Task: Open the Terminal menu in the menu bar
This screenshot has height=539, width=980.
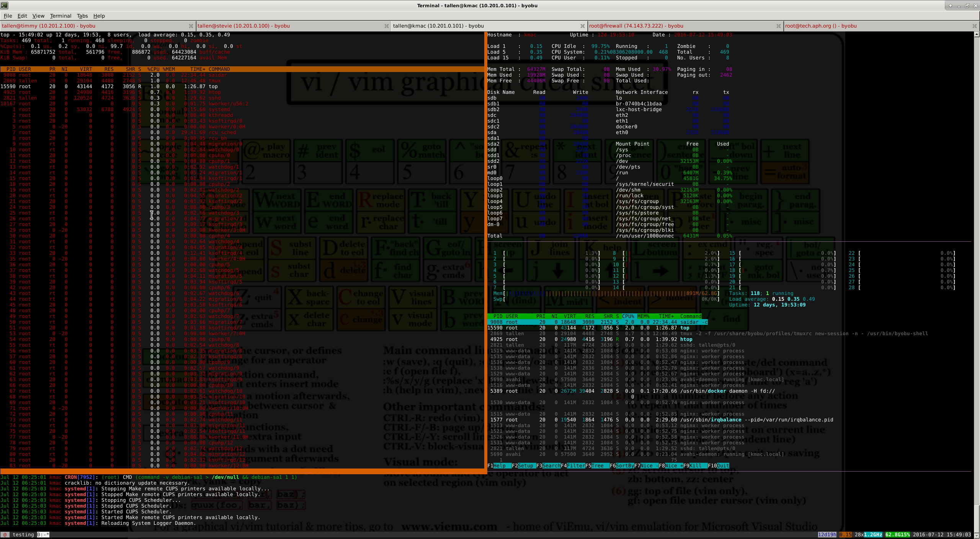Action: (60, 16)
